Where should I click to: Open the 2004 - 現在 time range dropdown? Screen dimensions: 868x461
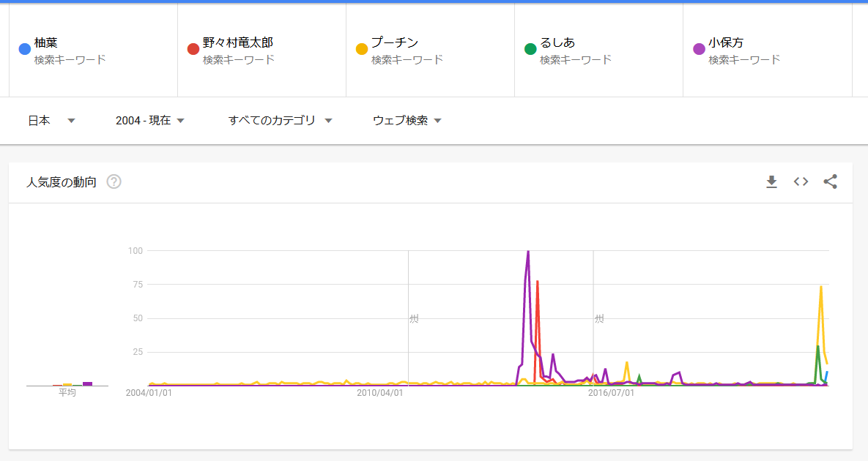(x=149, y=121)
